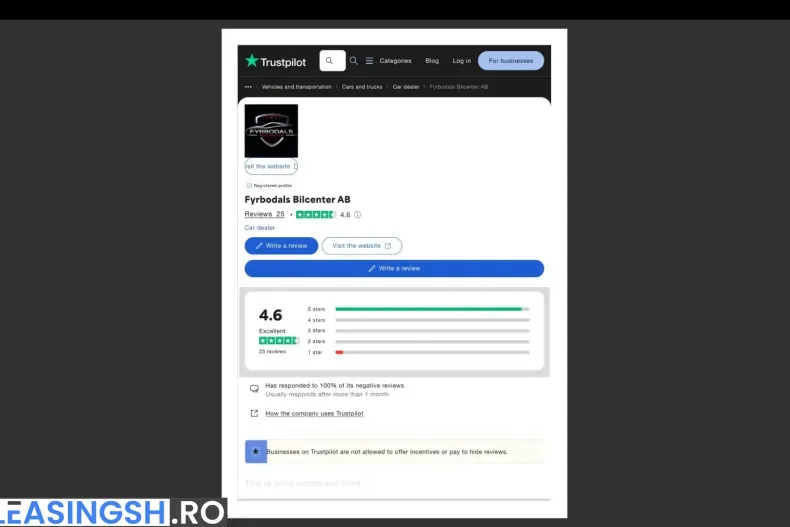
Task: Filter reviews by the 1 star bar
Action: point(432,352)
